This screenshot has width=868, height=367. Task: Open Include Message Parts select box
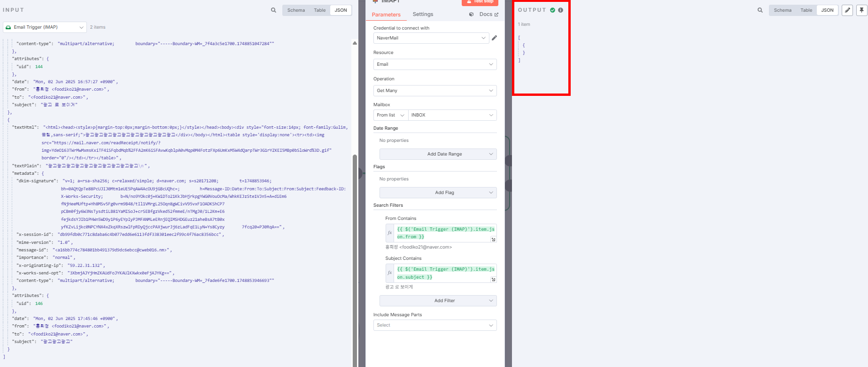click(x=435, y=325)
